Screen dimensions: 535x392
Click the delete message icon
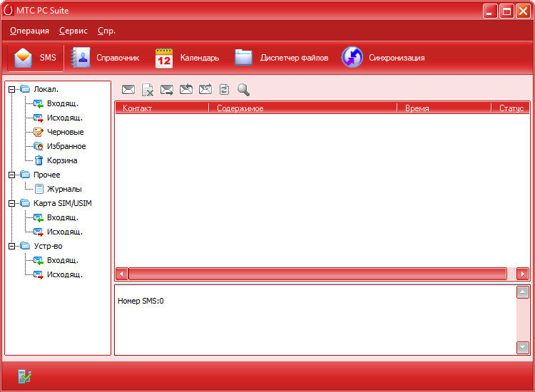tap(148, 90)
